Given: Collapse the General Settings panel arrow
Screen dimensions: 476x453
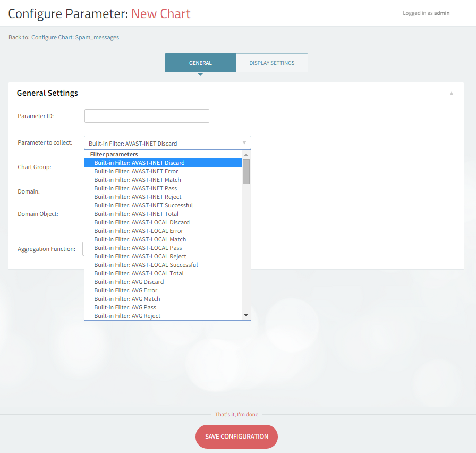Looking at the screenshot, I should [452, 93].
